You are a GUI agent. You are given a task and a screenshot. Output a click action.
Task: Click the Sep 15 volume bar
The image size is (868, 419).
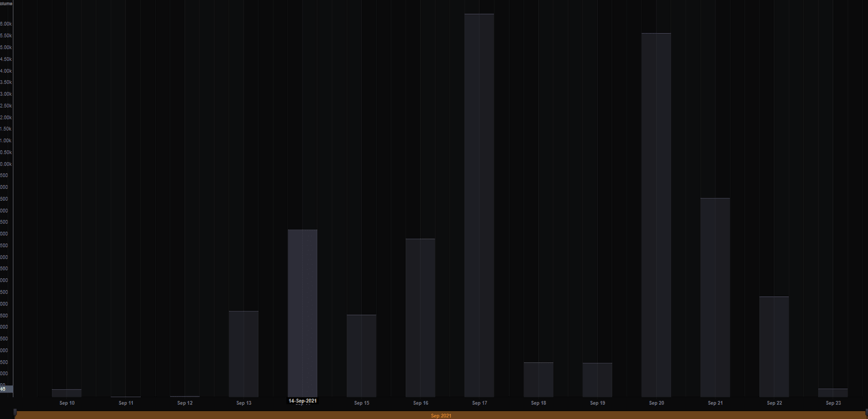(361, 356)
